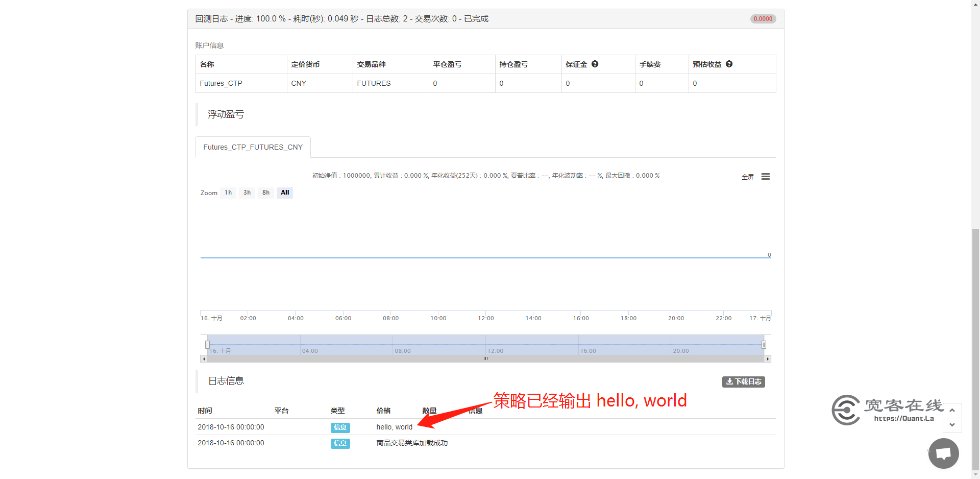Click the 平台 column header

click(x=281, y=411)
